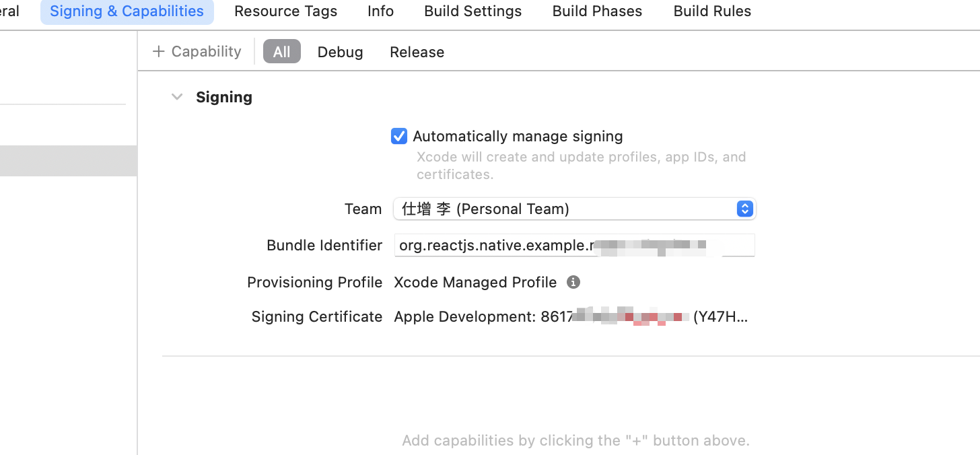Filter capabilities by Debug configuration
The height and width of the screenshot is (455, 980).
[340, 52]
